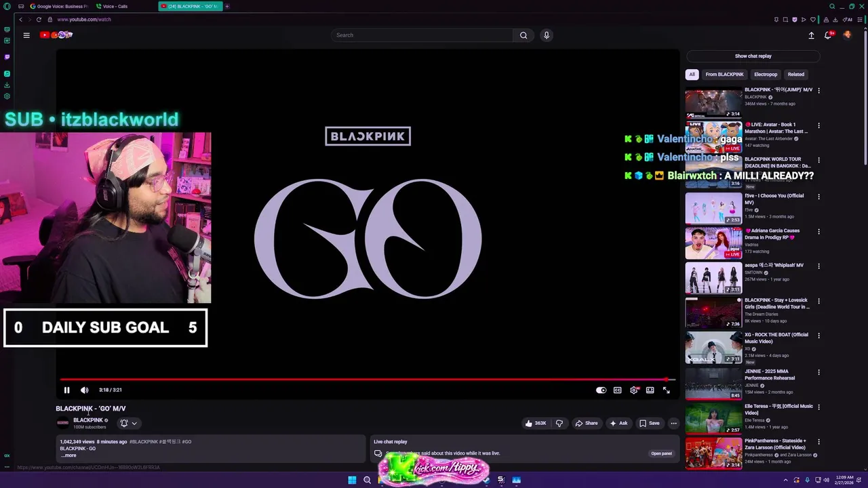This screenshot has width=868, height=488.
Task: Open the account avatar menu
Action: click(x=847, y=35)
